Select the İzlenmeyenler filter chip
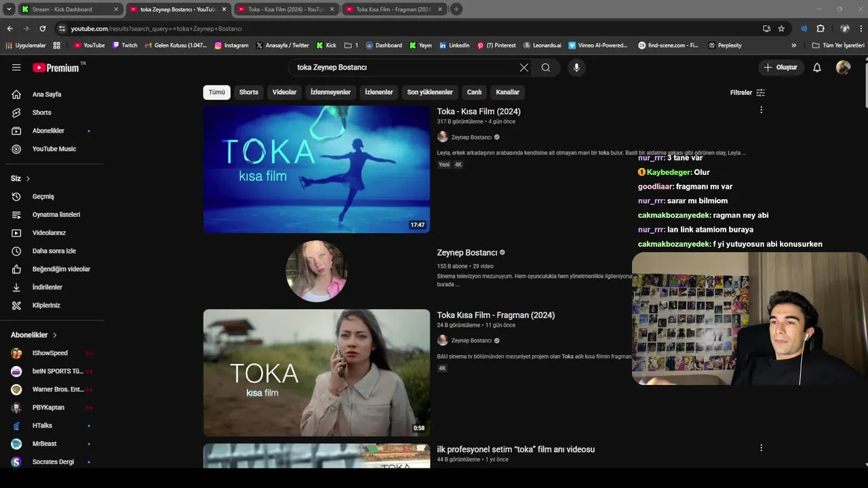This screenshot has width=868, height=488. (331, 92)
